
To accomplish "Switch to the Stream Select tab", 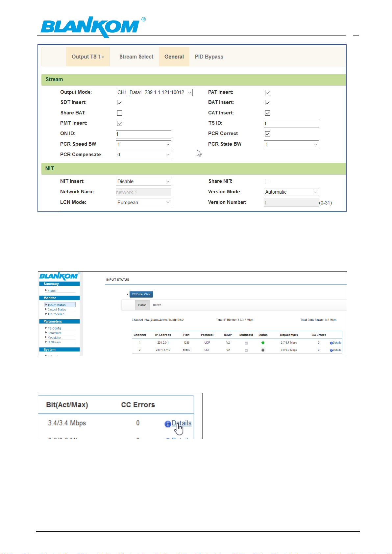I will coord(136,57).
